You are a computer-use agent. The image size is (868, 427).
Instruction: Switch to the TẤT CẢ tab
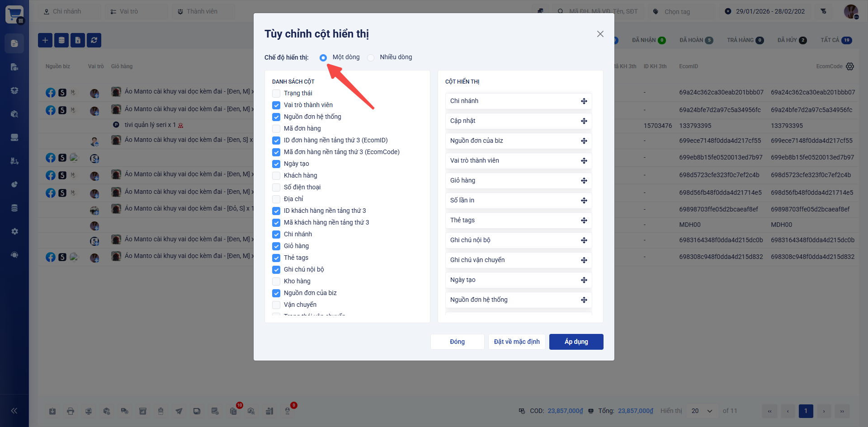point(836,40)
